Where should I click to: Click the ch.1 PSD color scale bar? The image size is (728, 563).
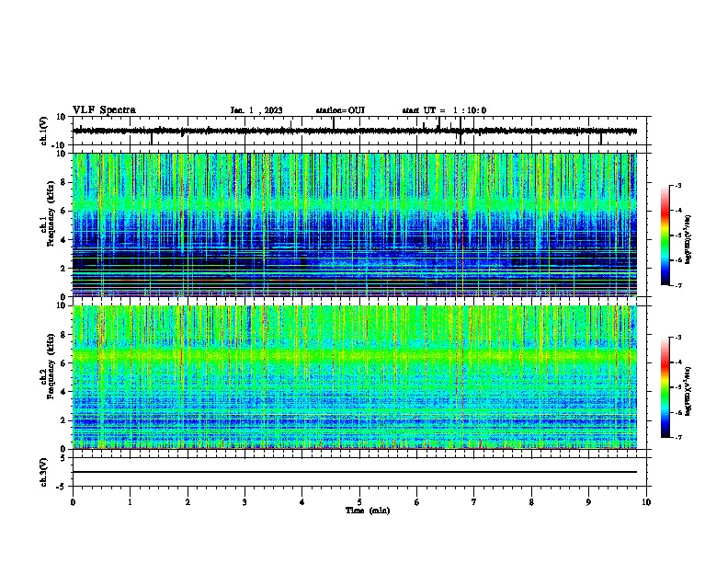[x=665, y=236]
